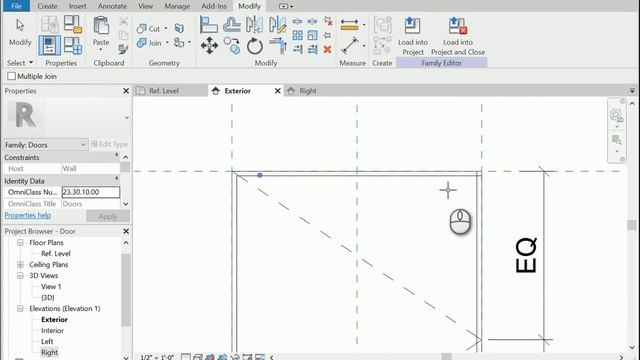This screenshot has width=640, height=360.
Task: Click the drawing area vertical scrollbar
Action: [x=632, y=225]
